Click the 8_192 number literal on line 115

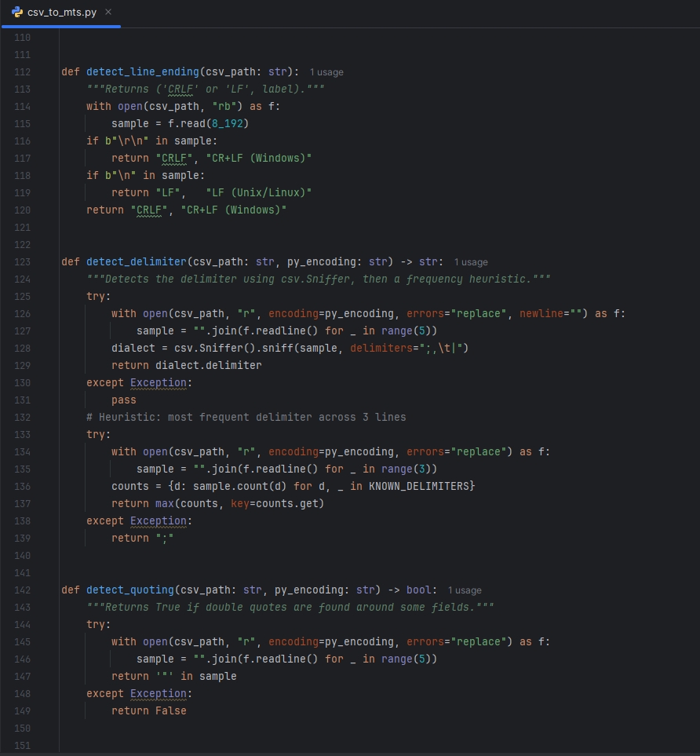pos(227,123)
